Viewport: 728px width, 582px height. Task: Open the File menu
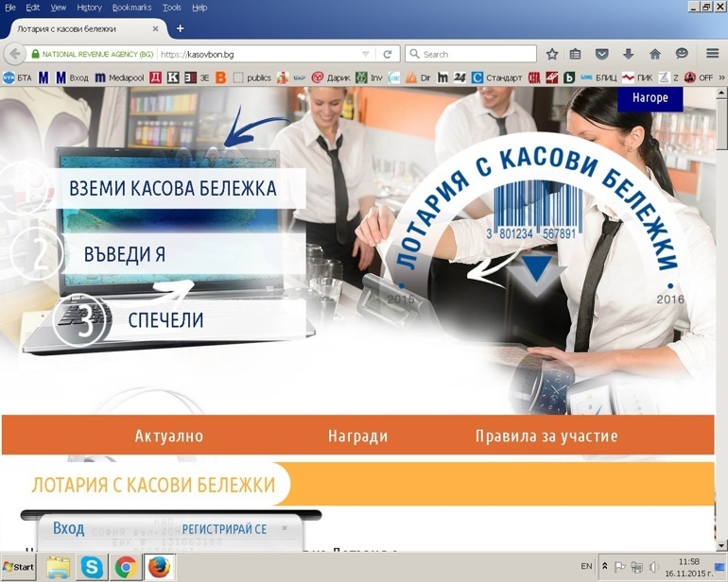(x=9, y=8)
